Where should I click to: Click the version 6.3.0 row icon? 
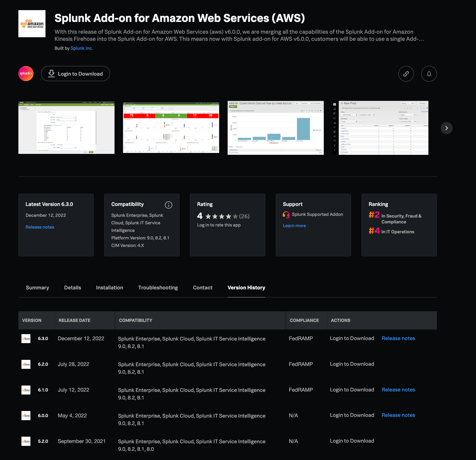(26, 339)
